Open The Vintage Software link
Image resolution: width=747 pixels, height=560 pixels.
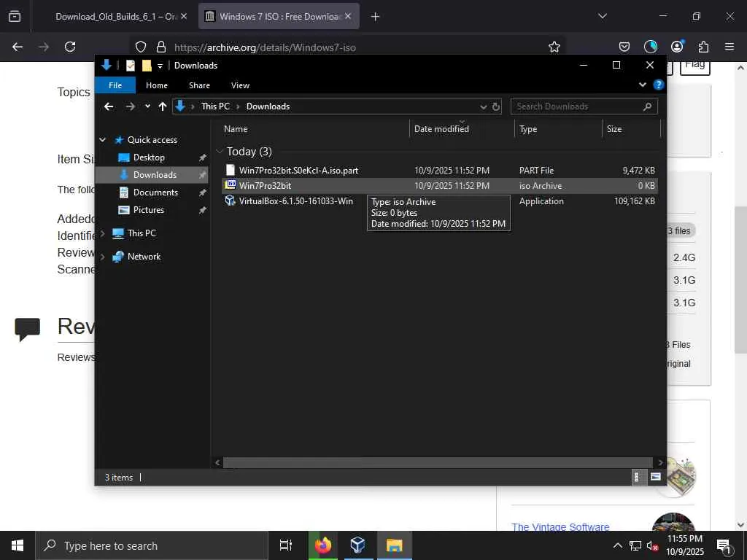click(x=560, y=526)
